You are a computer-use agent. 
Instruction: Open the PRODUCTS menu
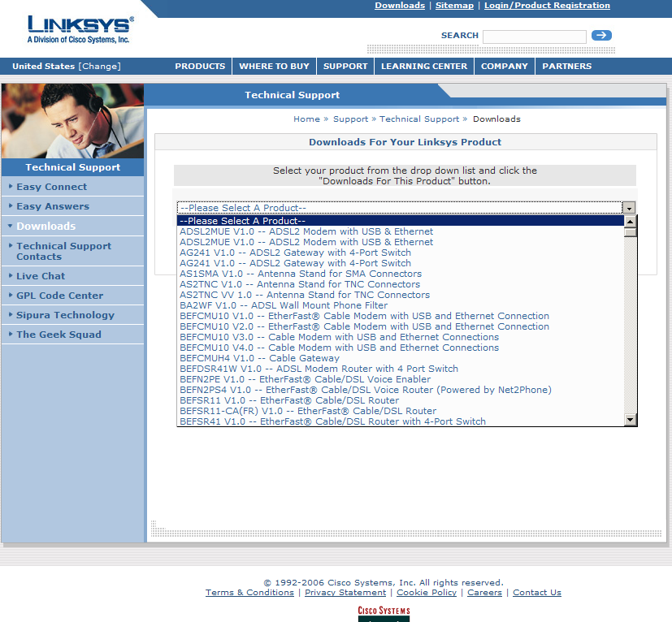[200, 67]
